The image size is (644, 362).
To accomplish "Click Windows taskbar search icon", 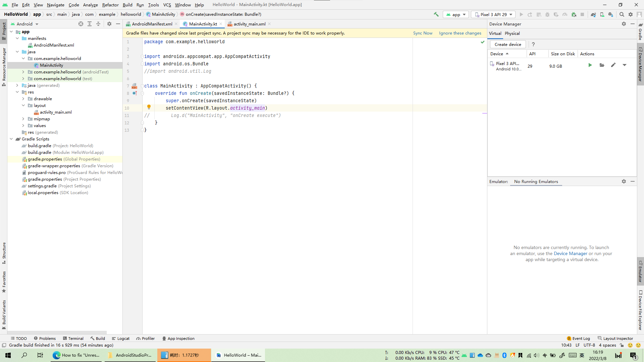I will (24, 355).
